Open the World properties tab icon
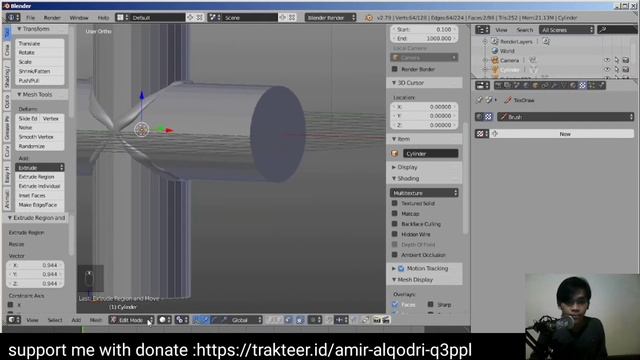This screenshot has height=360, width=640. point(526,85)
